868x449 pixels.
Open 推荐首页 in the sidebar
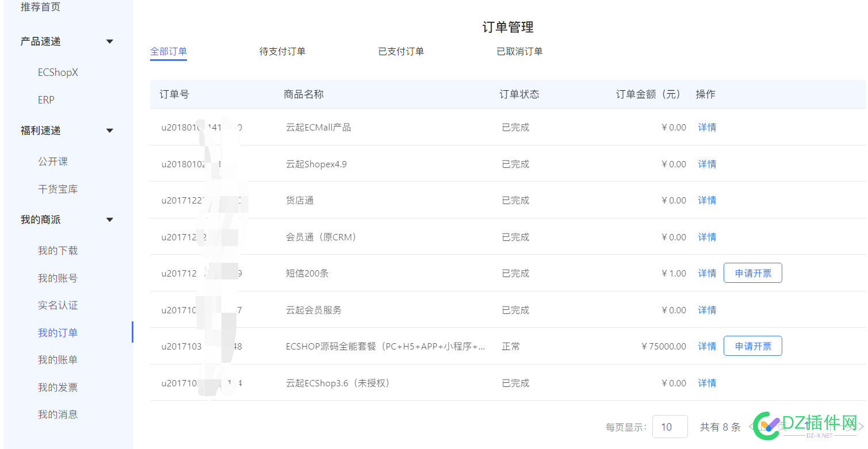coord(40,7)
